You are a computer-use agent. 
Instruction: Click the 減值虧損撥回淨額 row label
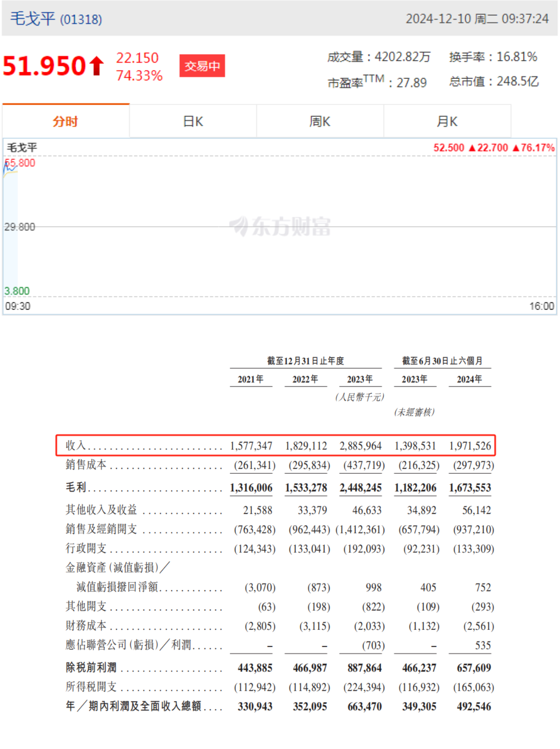coord(117,587)
